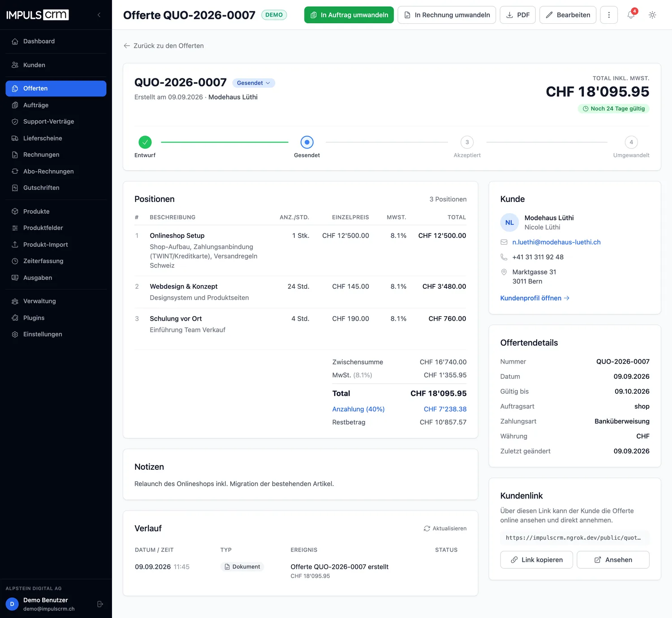Open Aufträge in the sidebar
This screenshot has width=672, height=618.
56,105
